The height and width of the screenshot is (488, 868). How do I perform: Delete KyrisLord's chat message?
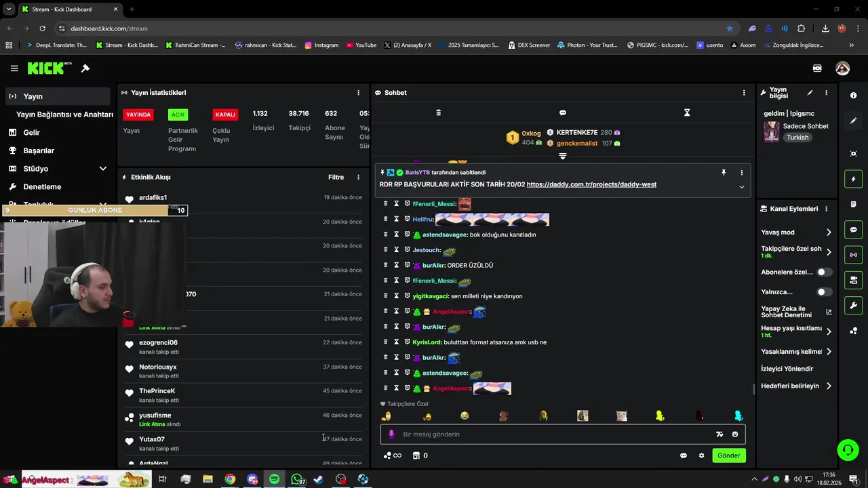click(x=386, y=342)
